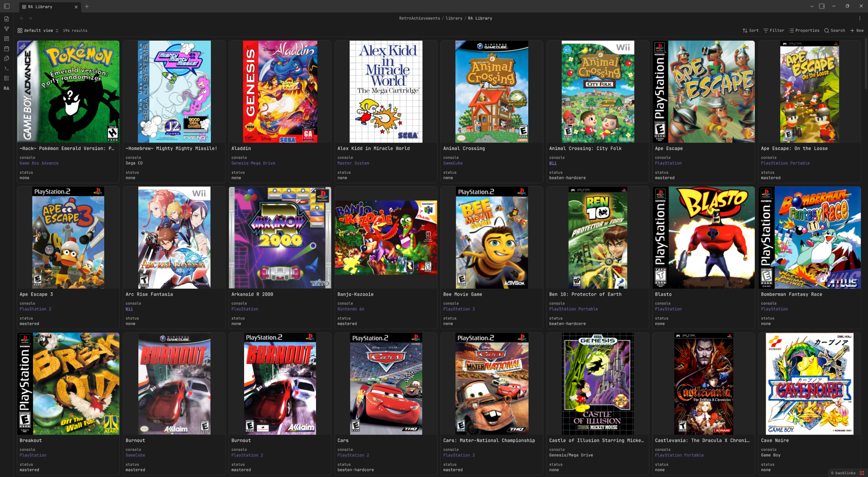Click the Search button in toolbar
868x477 pixels.
click(x=834, y=30)
